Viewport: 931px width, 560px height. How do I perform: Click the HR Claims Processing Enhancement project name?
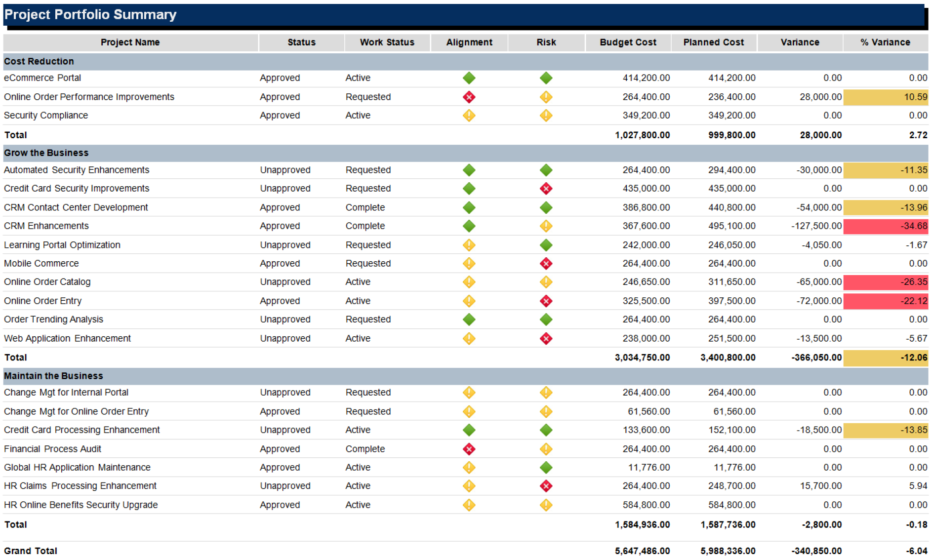tap(81, 486)
